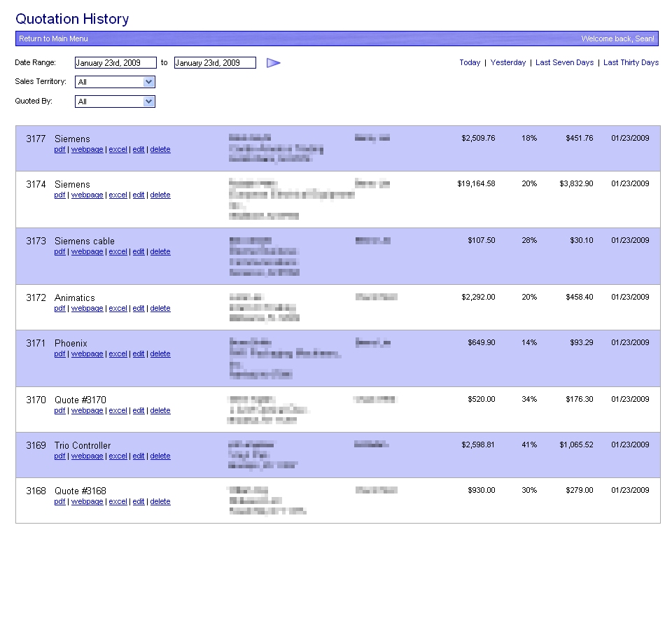Show quotes from Yesterday
Viewport: 672px width, 630px height.
[x=508, y=62]
